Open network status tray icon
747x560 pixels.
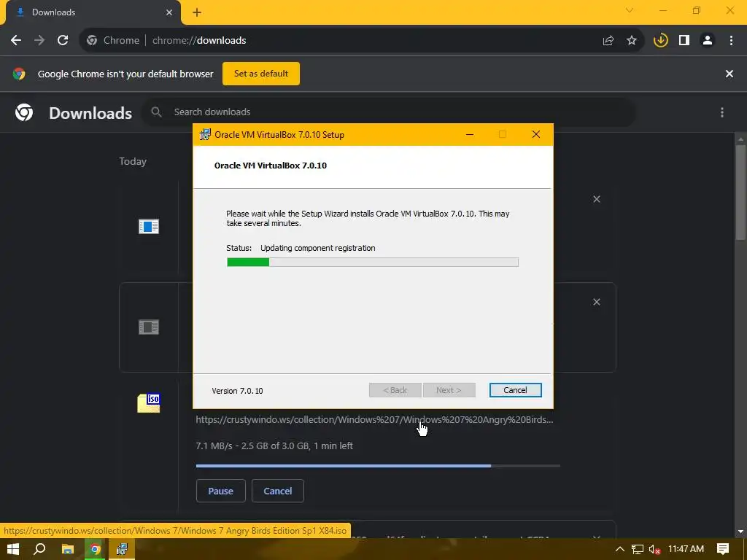[638, 549]
